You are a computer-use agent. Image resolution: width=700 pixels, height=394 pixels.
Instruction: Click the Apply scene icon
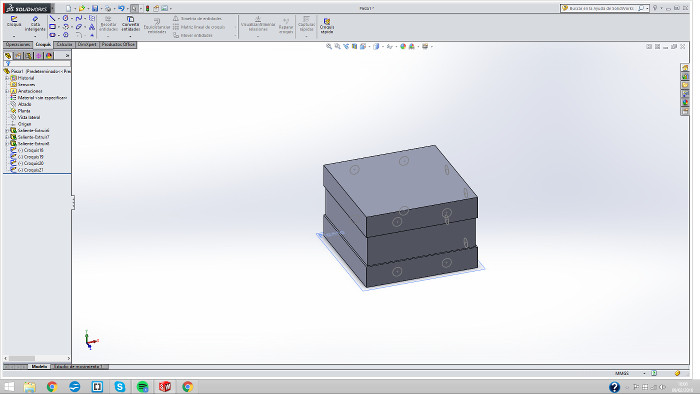411,46
